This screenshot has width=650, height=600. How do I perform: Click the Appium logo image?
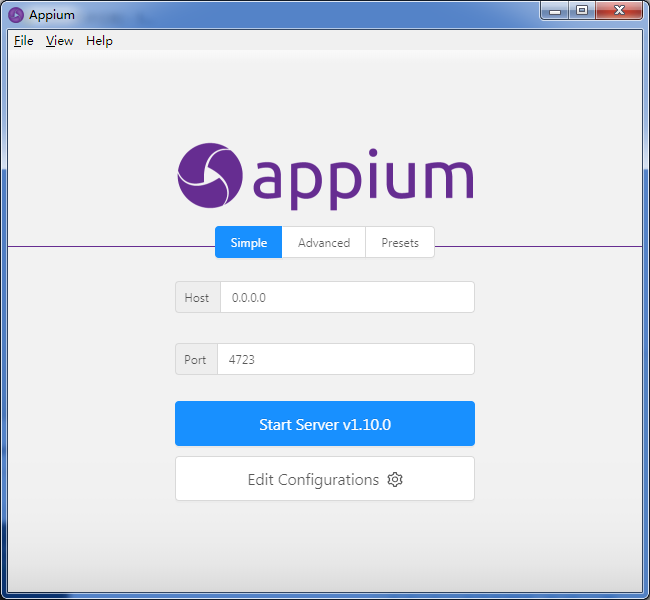[325, 176]
